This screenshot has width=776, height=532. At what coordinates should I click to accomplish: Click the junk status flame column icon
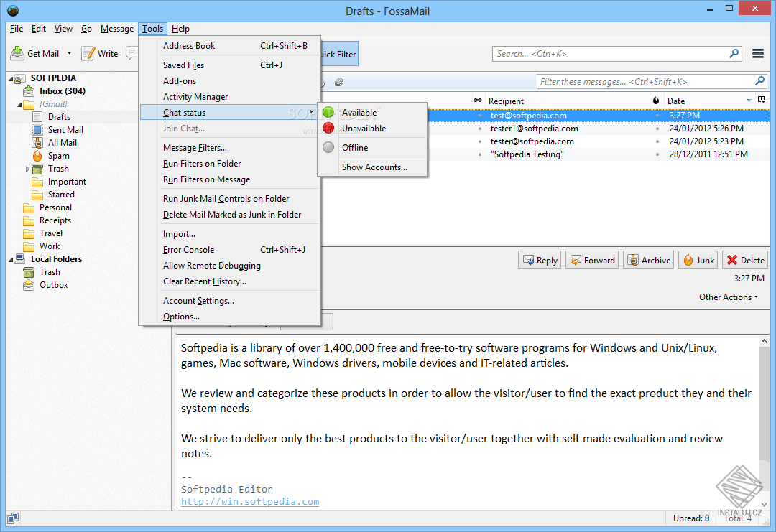point(656,101)
